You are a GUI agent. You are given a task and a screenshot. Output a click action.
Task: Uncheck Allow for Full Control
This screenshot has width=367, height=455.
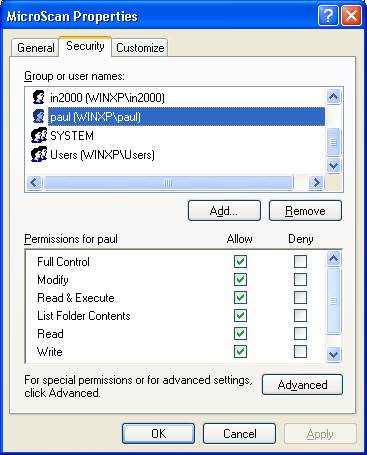(240, 261)
